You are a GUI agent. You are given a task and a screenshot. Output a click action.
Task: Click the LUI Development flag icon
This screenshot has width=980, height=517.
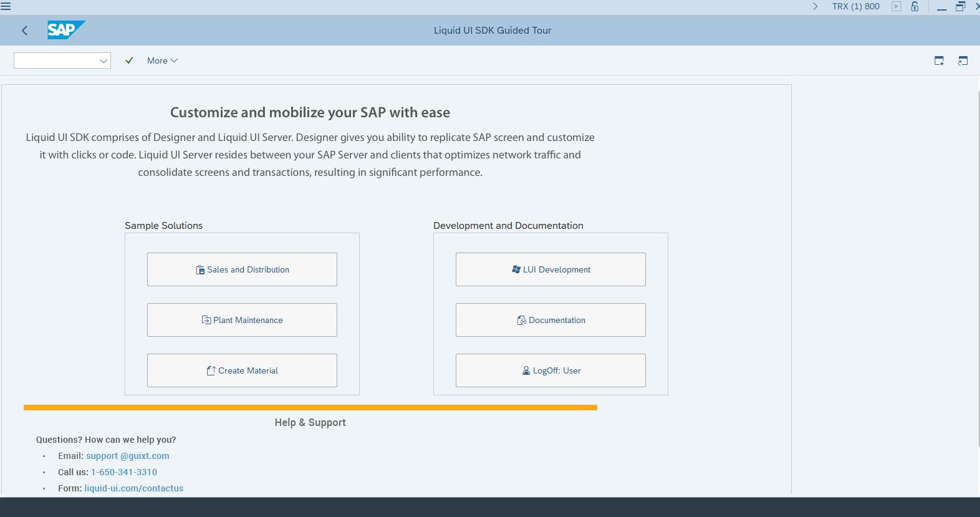coord(516,269)
